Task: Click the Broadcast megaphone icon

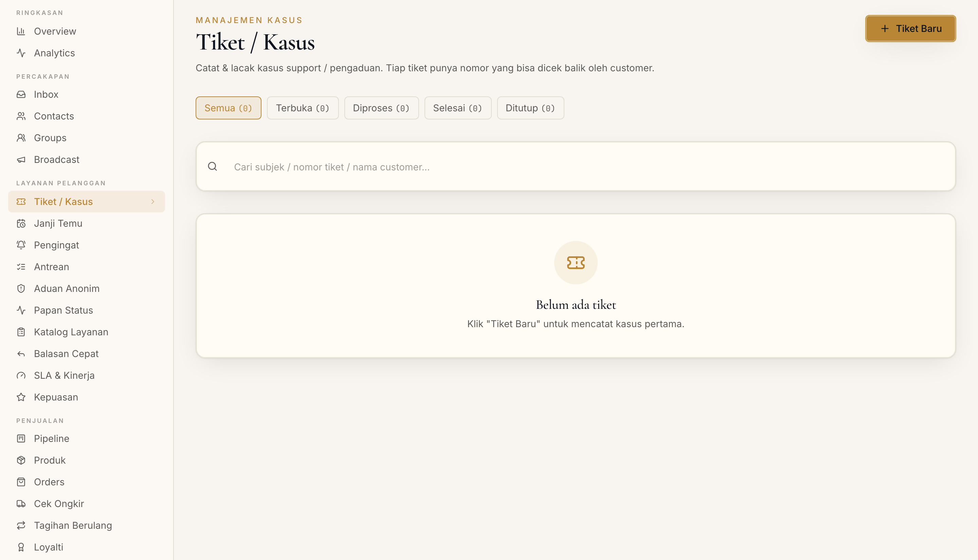Action: [21, 160]
